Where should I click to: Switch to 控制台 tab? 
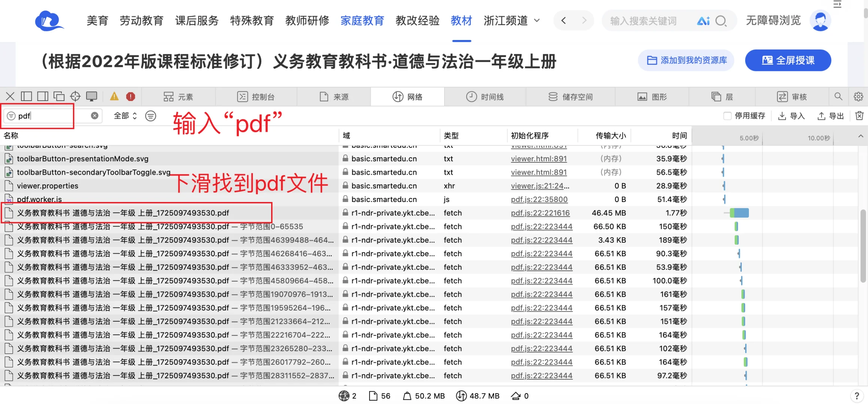(256, 97)
